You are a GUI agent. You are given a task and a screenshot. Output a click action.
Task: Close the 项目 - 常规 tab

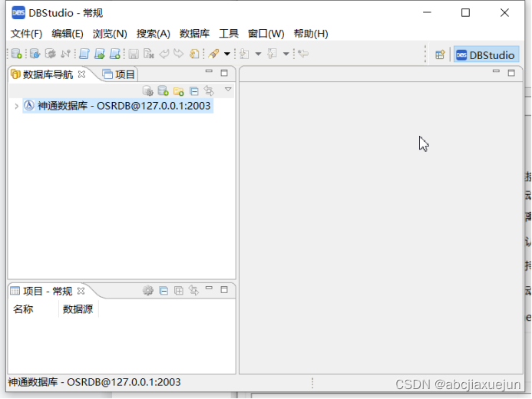click(x=81, y=291)
